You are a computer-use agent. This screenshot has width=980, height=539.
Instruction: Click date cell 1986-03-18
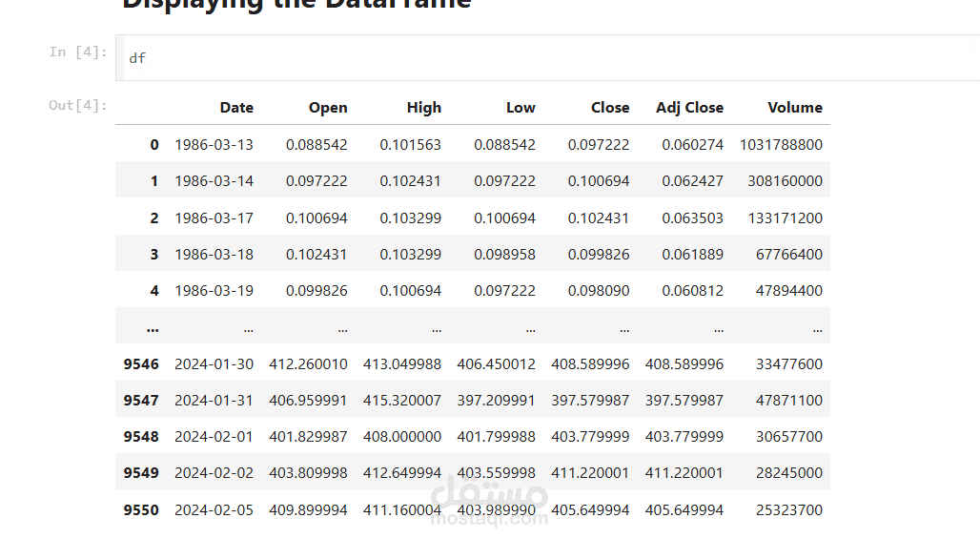tap(214, 255)
